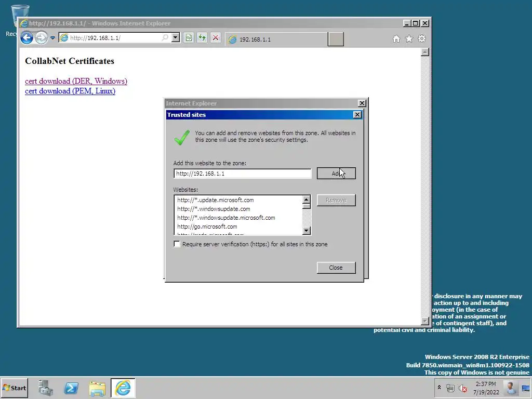The width and height of the screenshot is (532, 399).
Task: Click the Remove button in Trusted sites
Action: (336, 200)
